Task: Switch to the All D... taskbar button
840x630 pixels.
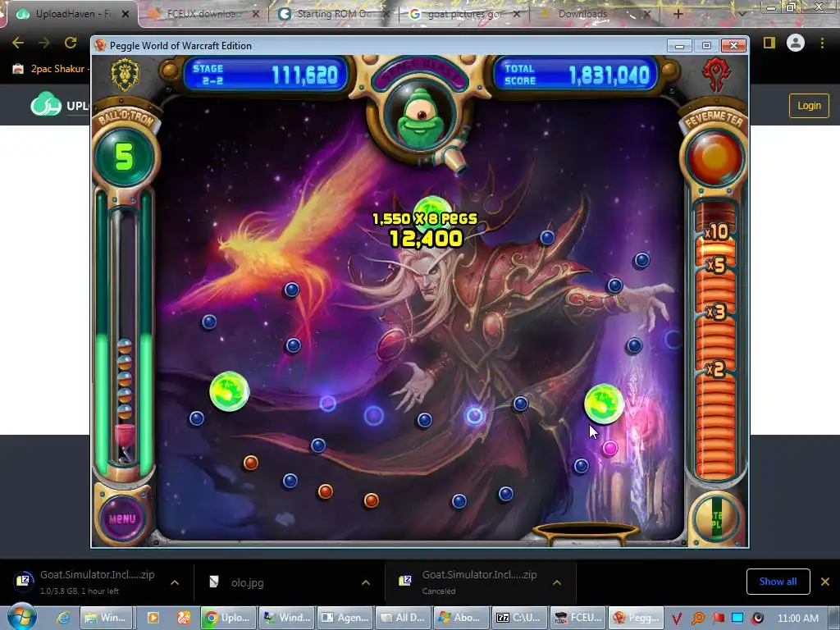Action: tap(402, 618)
